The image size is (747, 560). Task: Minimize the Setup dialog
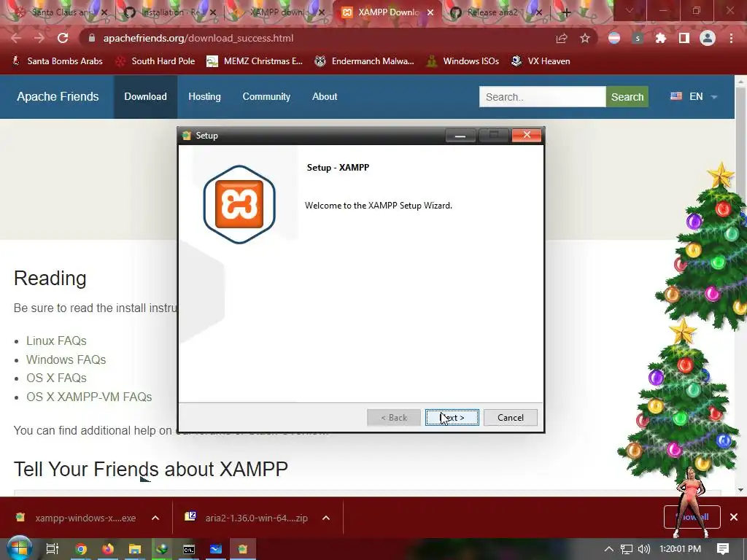pyautogui.click(x=460, y=136)
